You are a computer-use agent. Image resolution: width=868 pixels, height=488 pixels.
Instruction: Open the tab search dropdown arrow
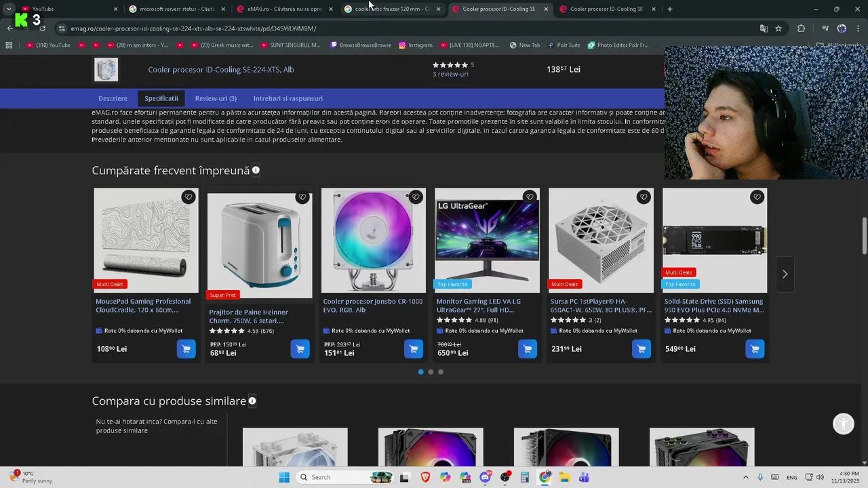8,9
